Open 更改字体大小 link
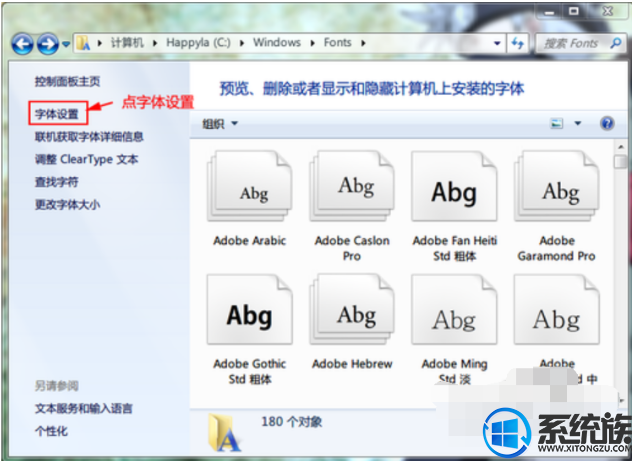This screenshot has width=632, height=461. 67,205
